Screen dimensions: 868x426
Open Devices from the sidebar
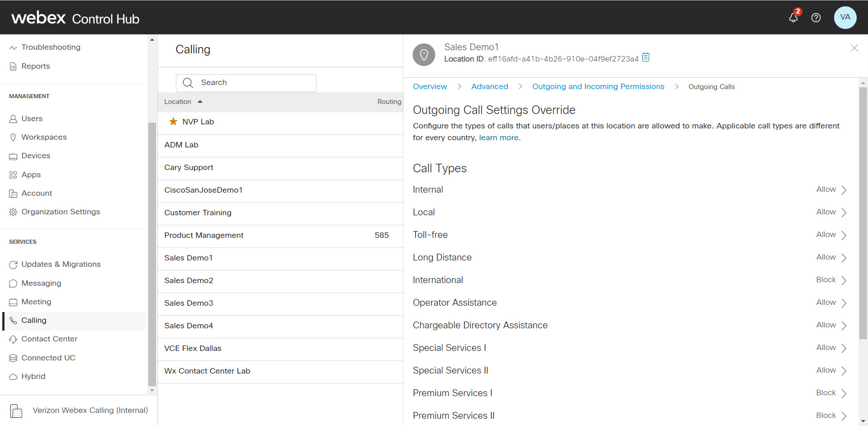[x=36, y=156]
